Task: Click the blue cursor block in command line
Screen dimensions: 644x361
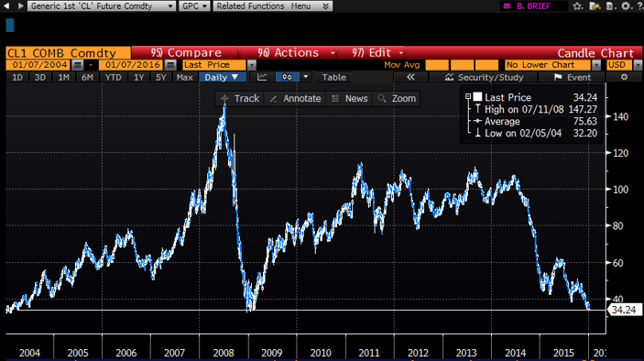Action: point(10,26)
